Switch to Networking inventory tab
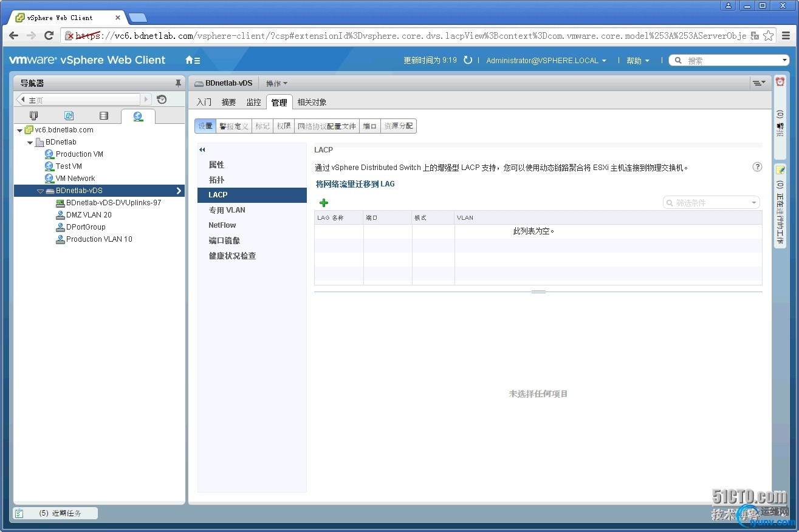This screenshot has height=532, width=799. (x=138, y=116)
